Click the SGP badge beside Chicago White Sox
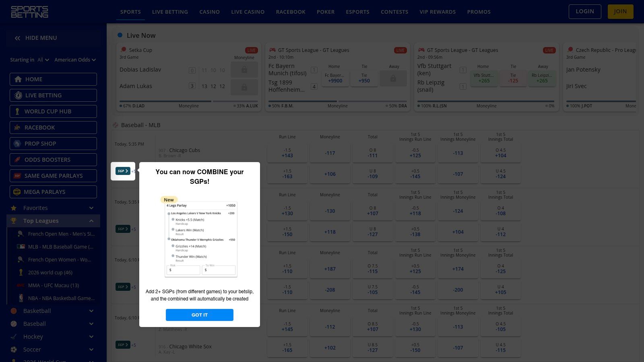The height and width of the screenshot is (362, 644). click(123, 345)
